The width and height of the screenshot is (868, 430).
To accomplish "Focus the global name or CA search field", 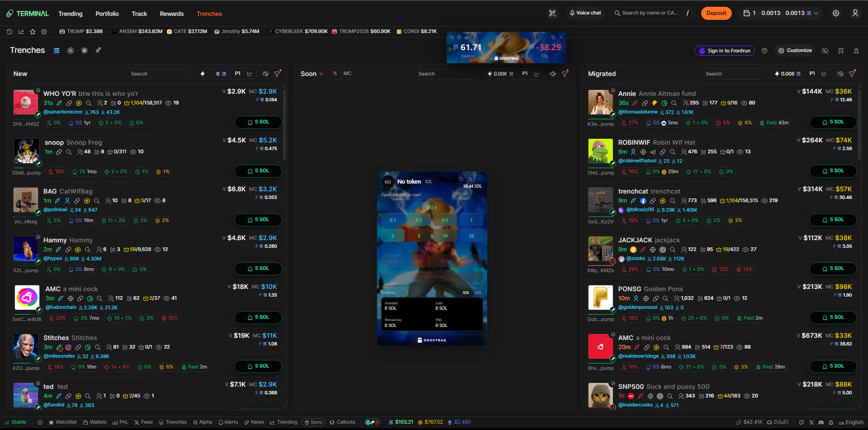I will point(652,13).
